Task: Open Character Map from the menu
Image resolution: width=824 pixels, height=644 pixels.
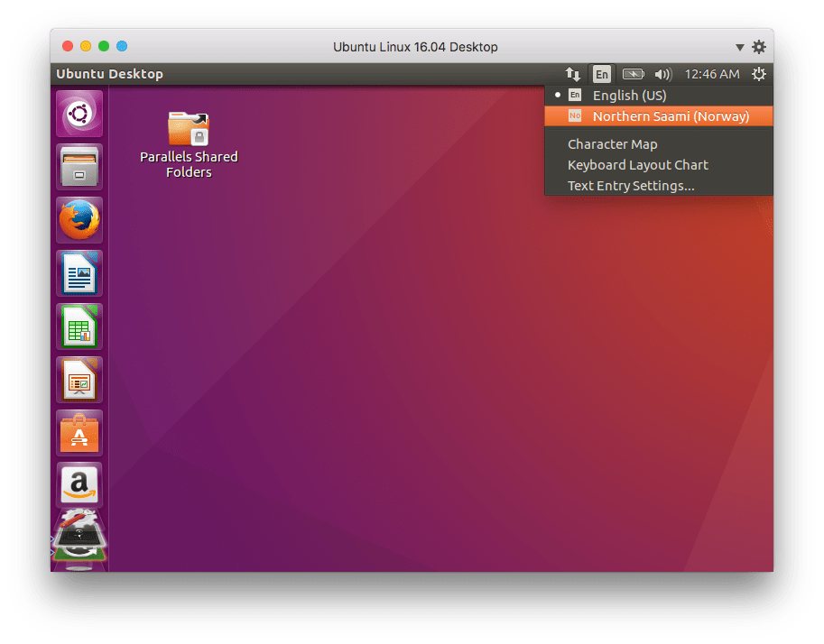Action: (613, 143)
